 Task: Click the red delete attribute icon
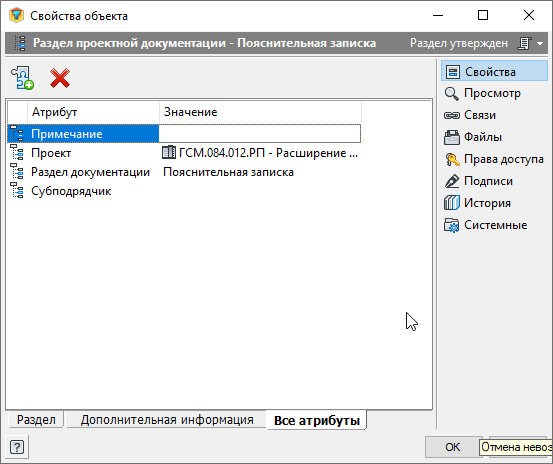point(60,78)
